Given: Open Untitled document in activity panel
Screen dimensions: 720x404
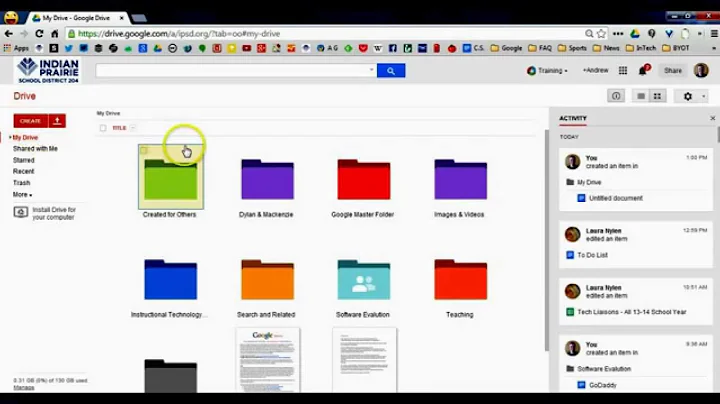Looking at the screenshot, I should tap(615, 198).
